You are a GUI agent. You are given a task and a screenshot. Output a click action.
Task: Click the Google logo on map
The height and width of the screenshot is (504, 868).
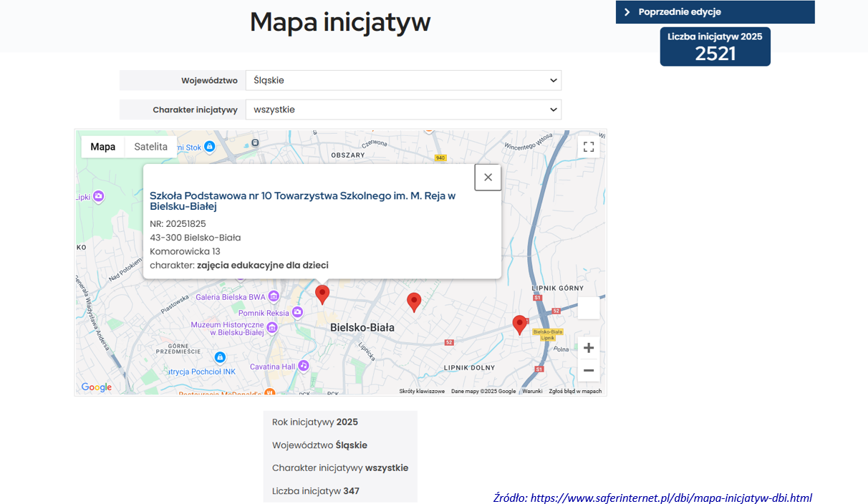[x=97, y=387]
